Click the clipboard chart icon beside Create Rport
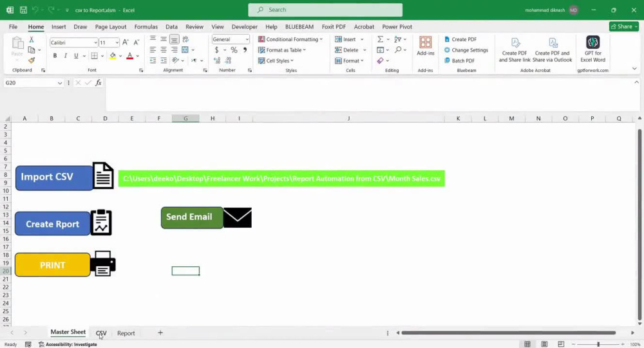644x348 pixels. [101, 222]
